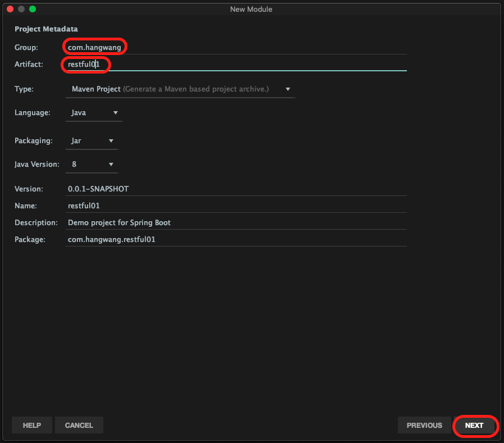The height and width of the screenshot is (443, 504).
Task: Click the CANCEL button
Action: point(79,426)
